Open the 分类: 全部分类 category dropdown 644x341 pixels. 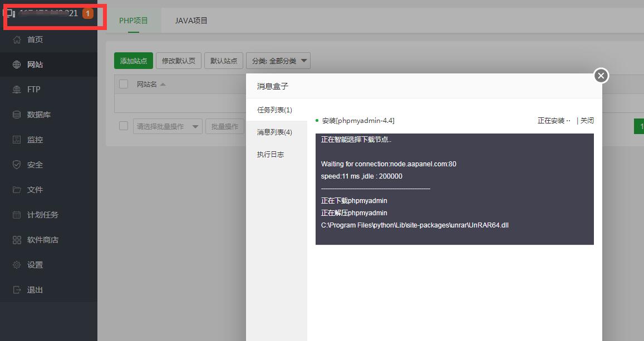click(x=278, y=60)
